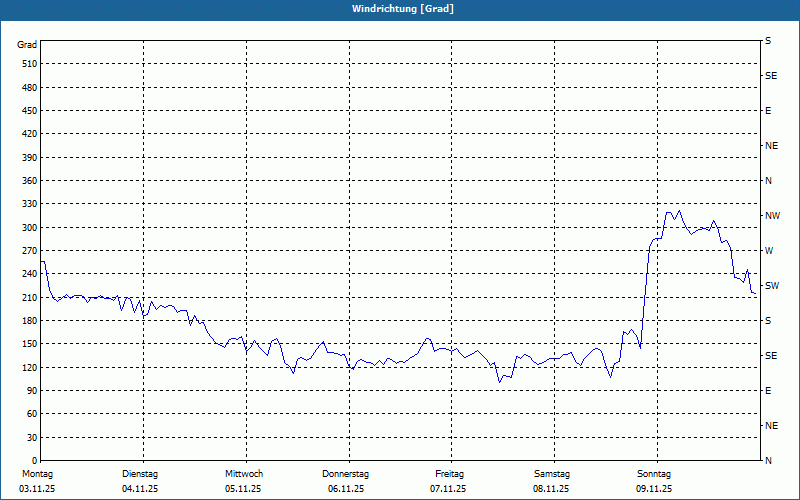Click the 'Dienstag' day label
Screen dimensions: 800x500
[140, 474]
